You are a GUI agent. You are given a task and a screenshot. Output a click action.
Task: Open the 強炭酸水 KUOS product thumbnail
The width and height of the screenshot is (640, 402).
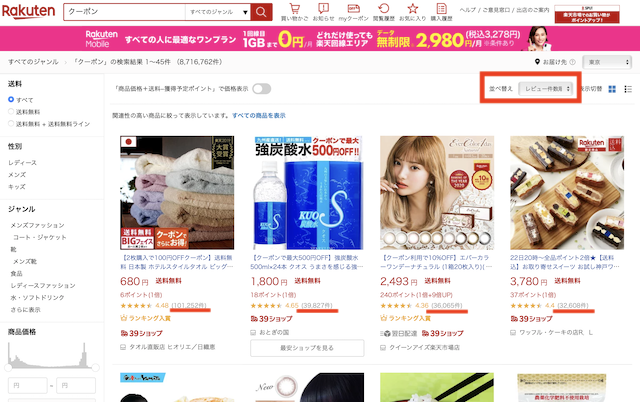point(307,193)
